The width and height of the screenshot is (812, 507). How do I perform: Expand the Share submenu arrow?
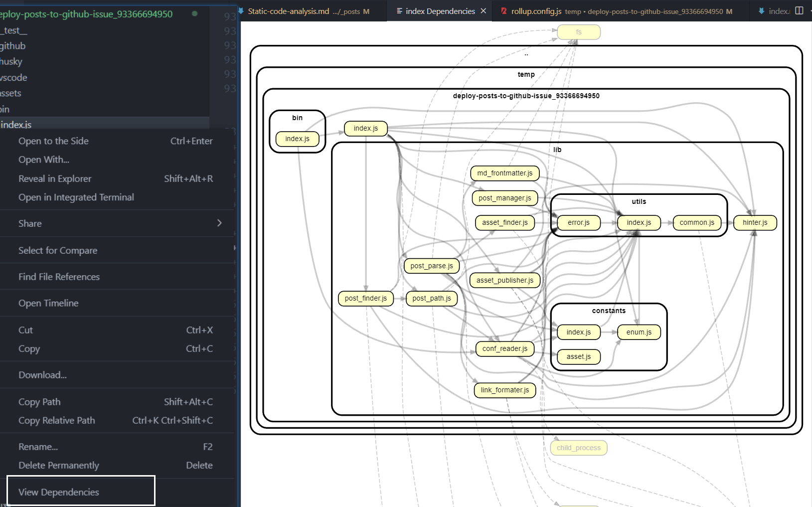(x=219, y=223)
